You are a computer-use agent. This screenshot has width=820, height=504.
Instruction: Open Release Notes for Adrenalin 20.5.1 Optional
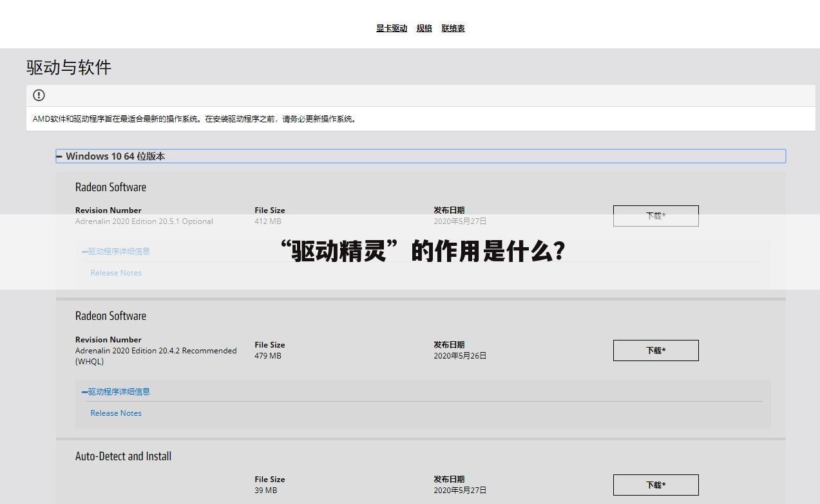click(x=116, y=272)
